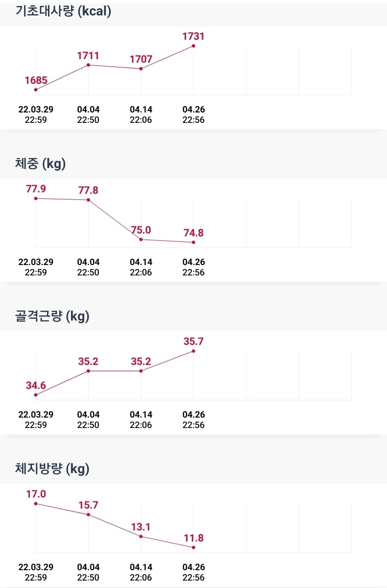
Task: Select the 1731 kcal peak point
Action: pos(193,46)
